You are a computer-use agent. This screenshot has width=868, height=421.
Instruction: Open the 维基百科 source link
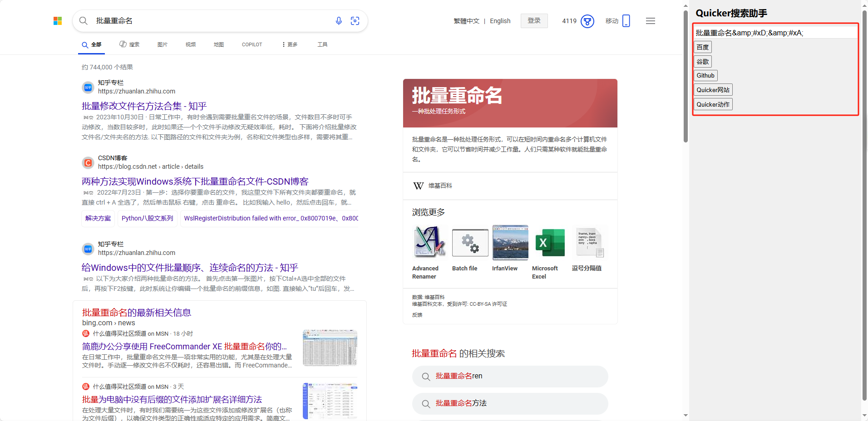click(440, 186)
